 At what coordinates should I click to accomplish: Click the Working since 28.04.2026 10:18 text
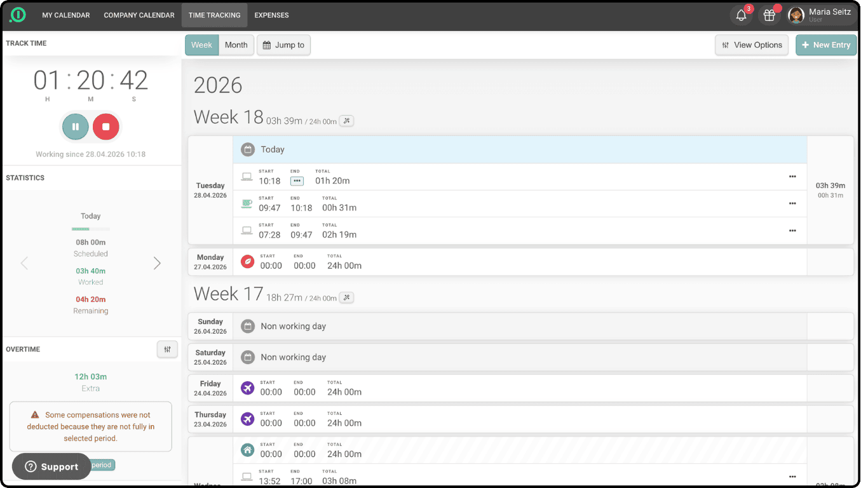91,154
